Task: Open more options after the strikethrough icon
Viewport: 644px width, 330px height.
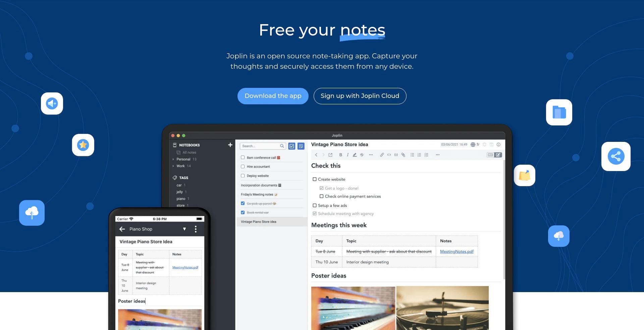Action: point(371,155)
